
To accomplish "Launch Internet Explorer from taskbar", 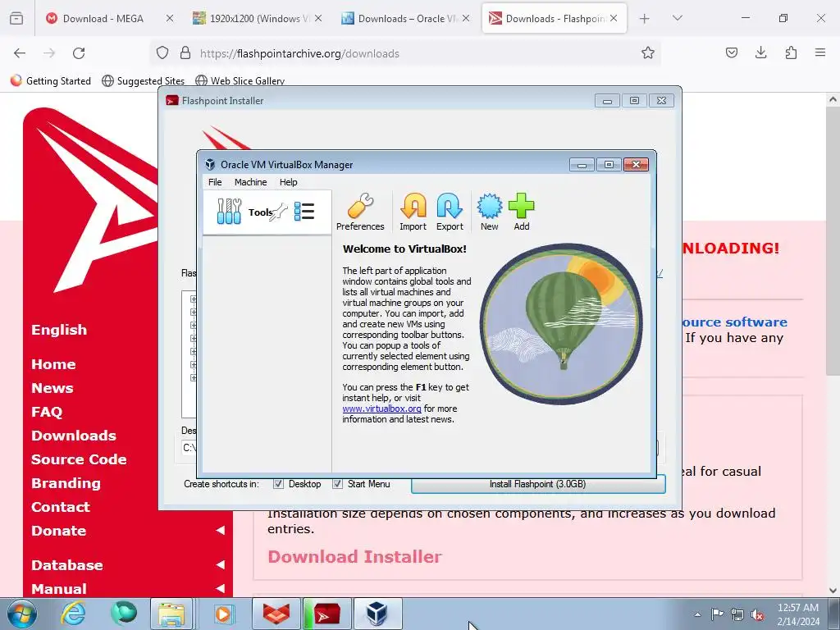I will 73,614.
